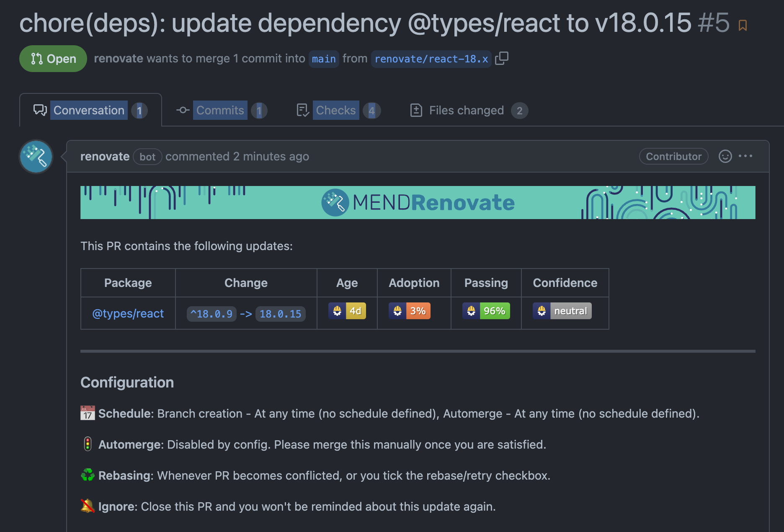Click the Mend Renovate banner image
Viewport: 784px width, 532px height.
(418, 202)
